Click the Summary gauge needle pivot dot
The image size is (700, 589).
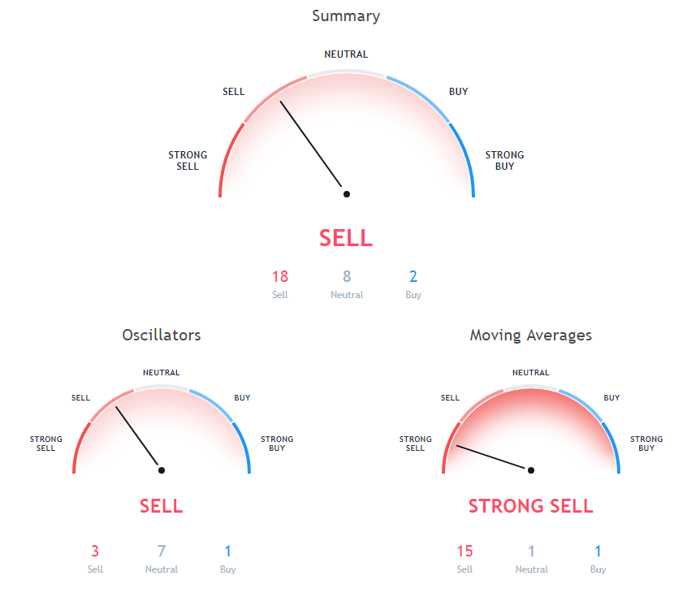click(347, 194)
